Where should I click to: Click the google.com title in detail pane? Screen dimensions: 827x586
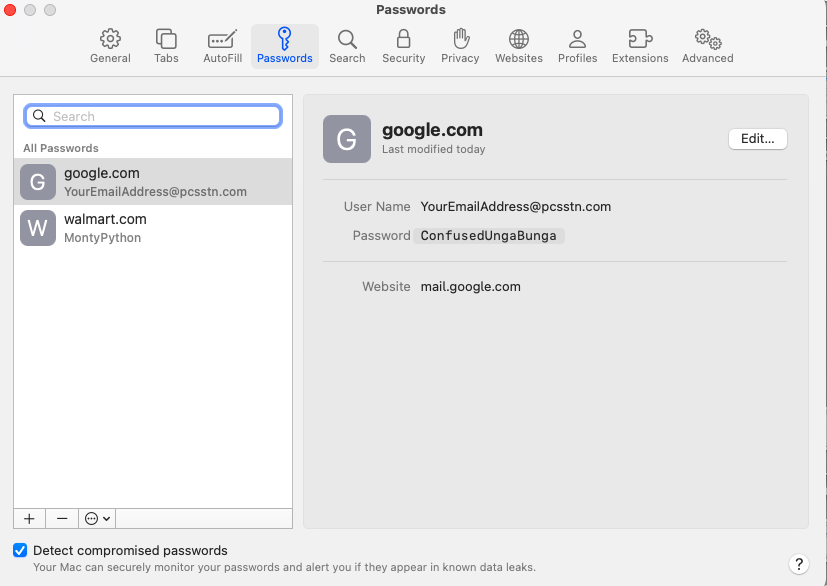pyautogui.click(x=432, y=130)
